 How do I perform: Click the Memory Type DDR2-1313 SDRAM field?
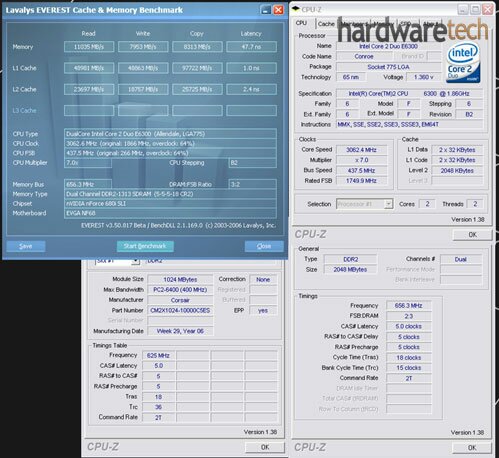170,194
